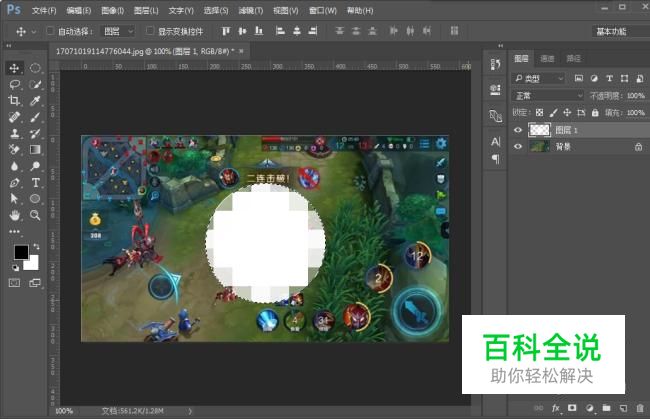650x419 pixels.
Task: Switch to the 通道 tab
Action: coord(547,58)
